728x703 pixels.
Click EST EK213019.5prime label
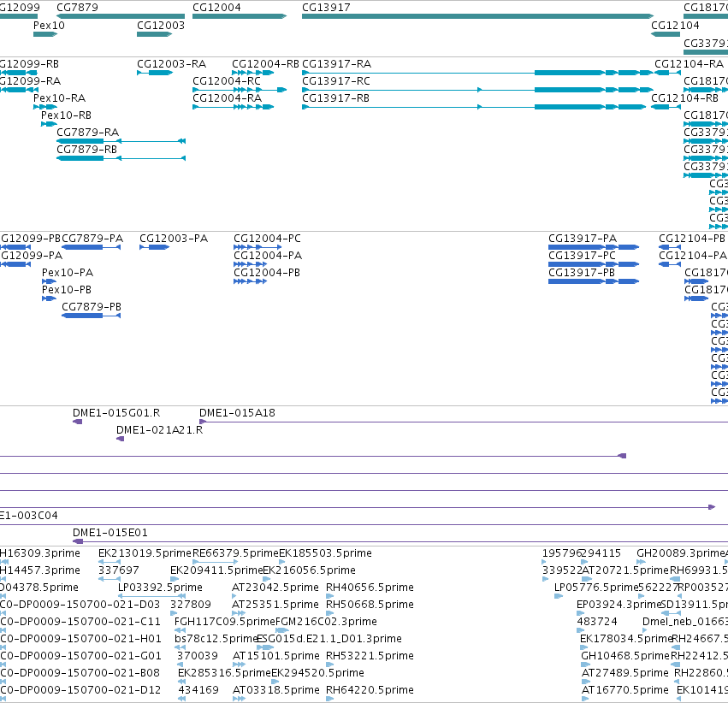pyautogui.click(x=145, y=553)
